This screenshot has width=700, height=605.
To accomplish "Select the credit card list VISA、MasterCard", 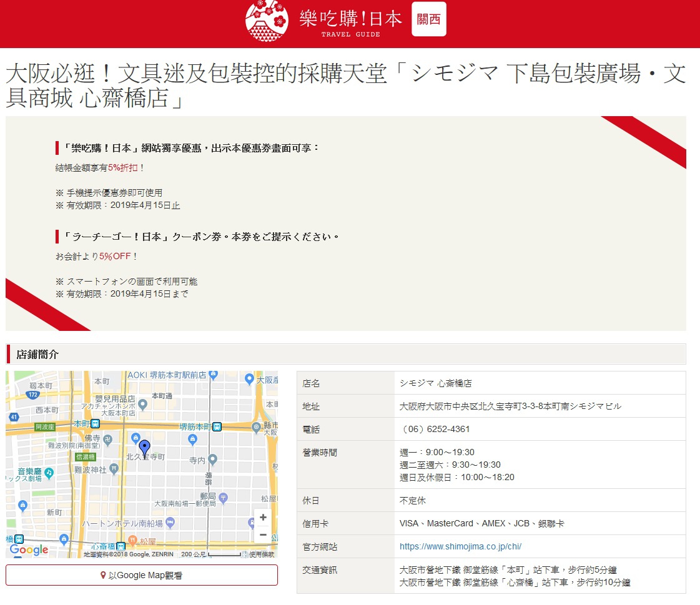I will pyautogui.click(x=481, y=523).
